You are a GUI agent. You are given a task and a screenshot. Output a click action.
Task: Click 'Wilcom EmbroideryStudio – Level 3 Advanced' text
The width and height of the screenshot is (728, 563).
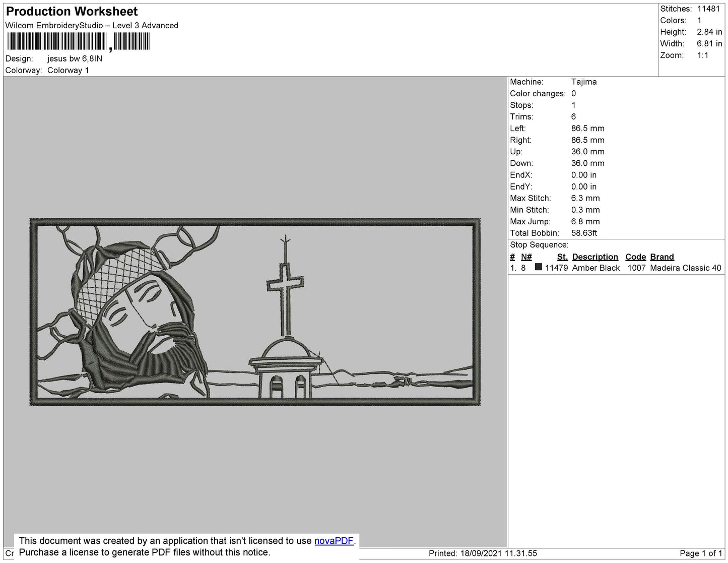[92, 25]
